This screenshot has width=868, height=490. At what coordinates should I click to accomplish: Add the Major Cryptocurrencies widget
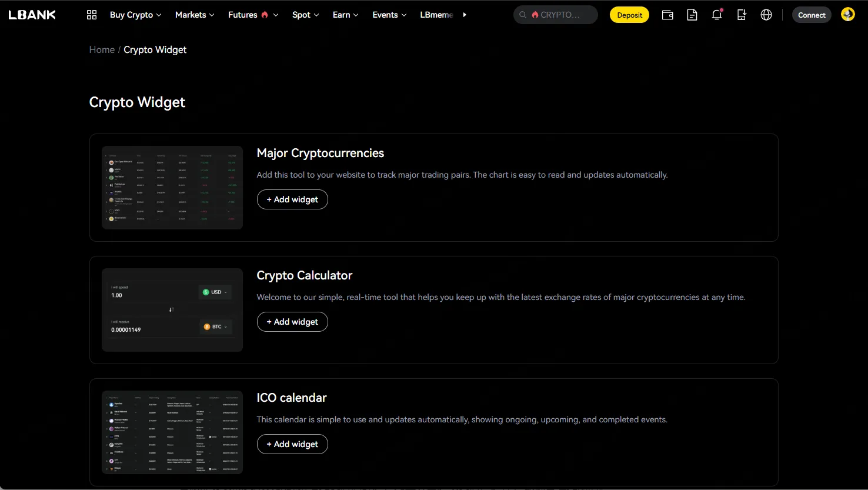pos(292,199)
